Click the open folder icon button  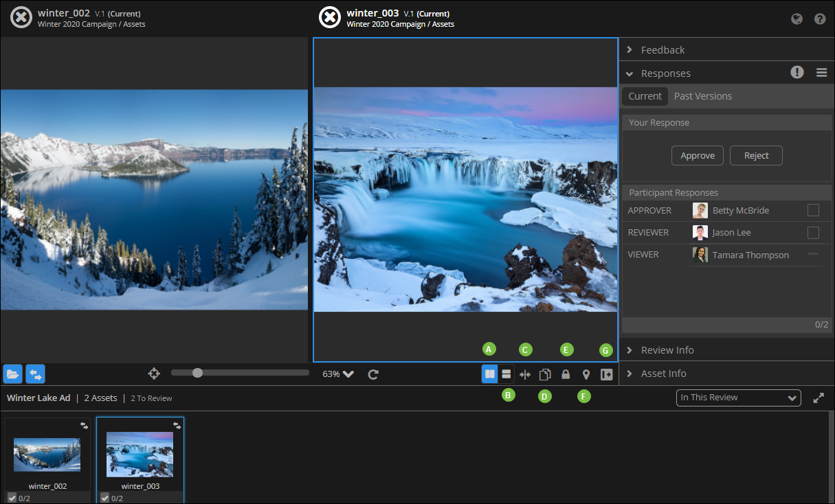click(x=12, y=374)
